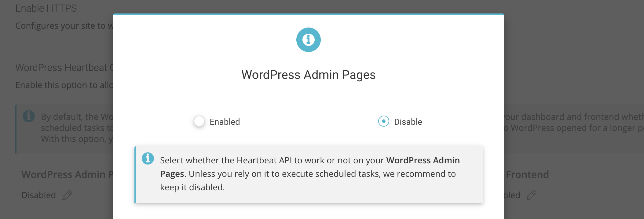Click the bold 'WordPress Admin' text in note
644x219 pixels.
click(x=423, y=160)
